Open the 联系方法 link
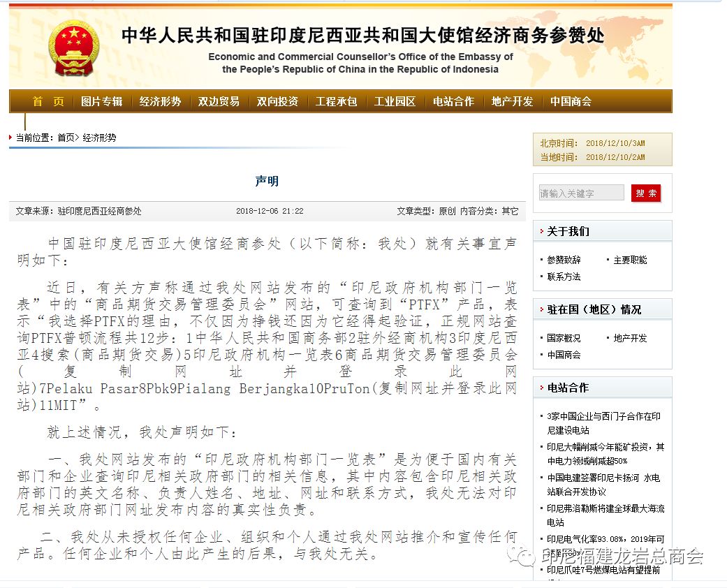727x588 pixels. (564, 277)
